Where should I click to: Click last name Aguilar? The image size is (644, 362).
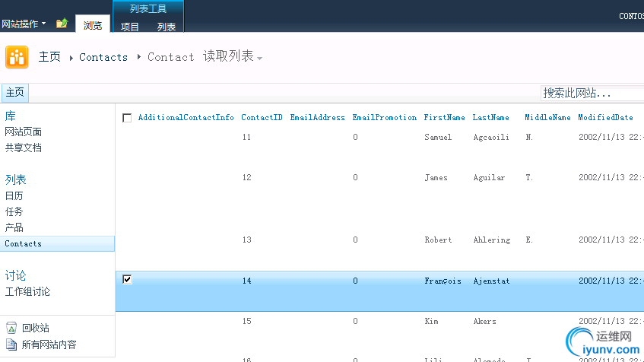(x=489, y=177)
